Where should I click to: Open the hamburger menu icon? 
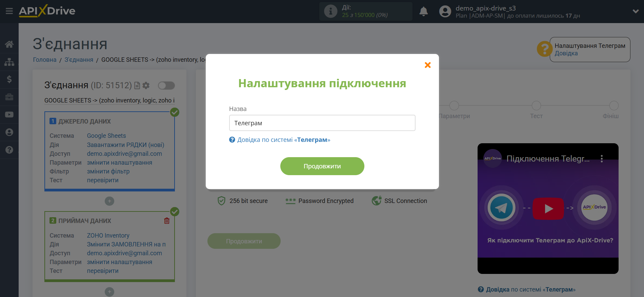pyautogui.click(x=9, y=11)
